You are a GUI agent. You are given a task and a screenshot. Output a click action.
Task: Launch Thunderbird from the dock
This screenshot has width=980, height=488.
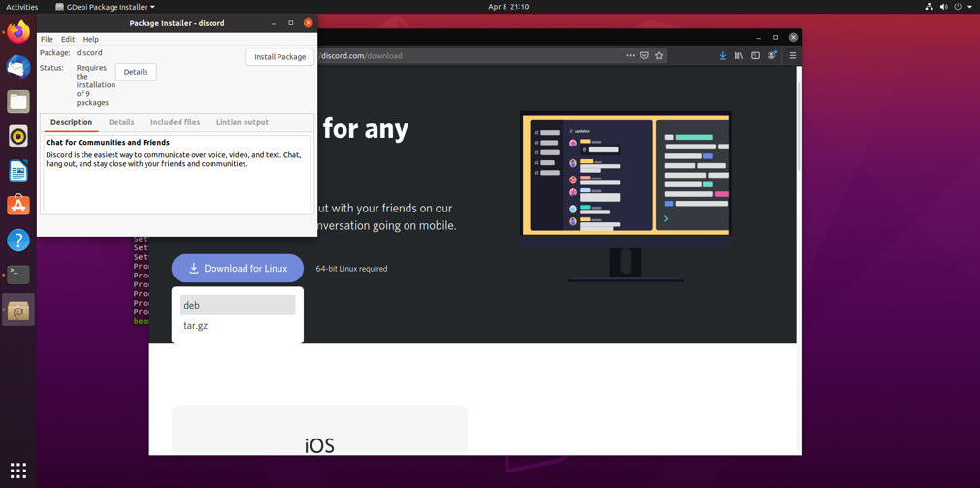pos(18,67)
